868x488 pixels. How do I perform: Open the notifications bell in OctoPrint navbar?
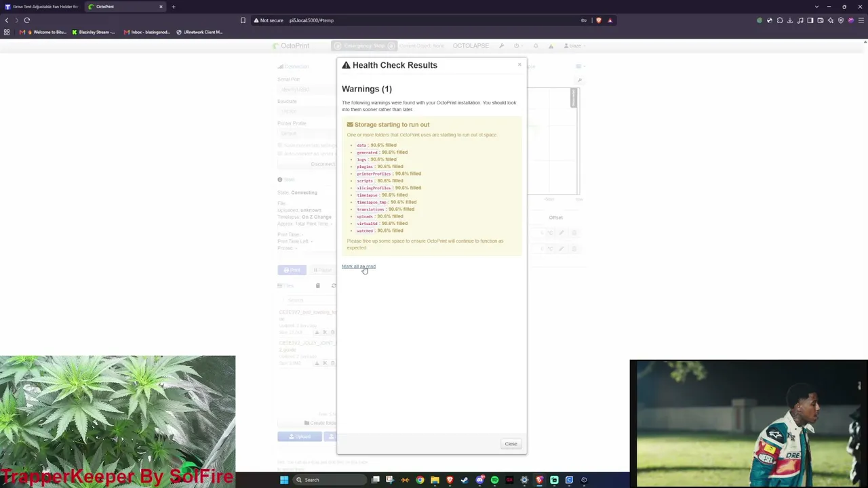click(536, 45)
